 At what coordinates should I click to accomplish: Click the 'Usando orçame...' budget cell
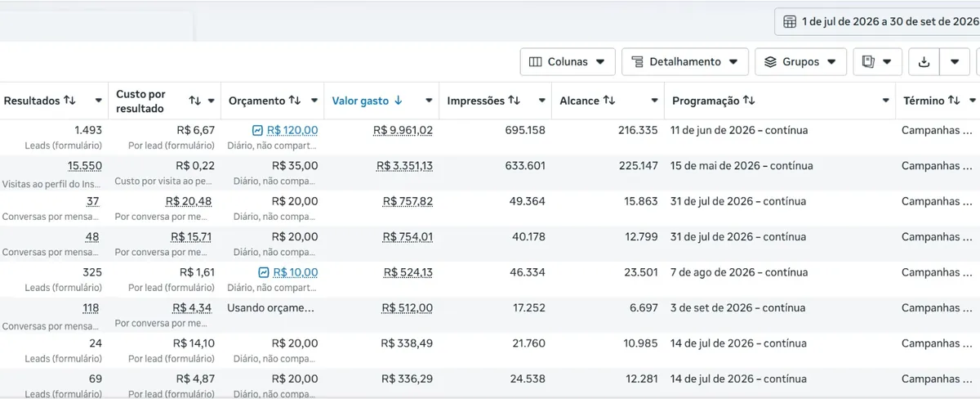coord(270,307)
